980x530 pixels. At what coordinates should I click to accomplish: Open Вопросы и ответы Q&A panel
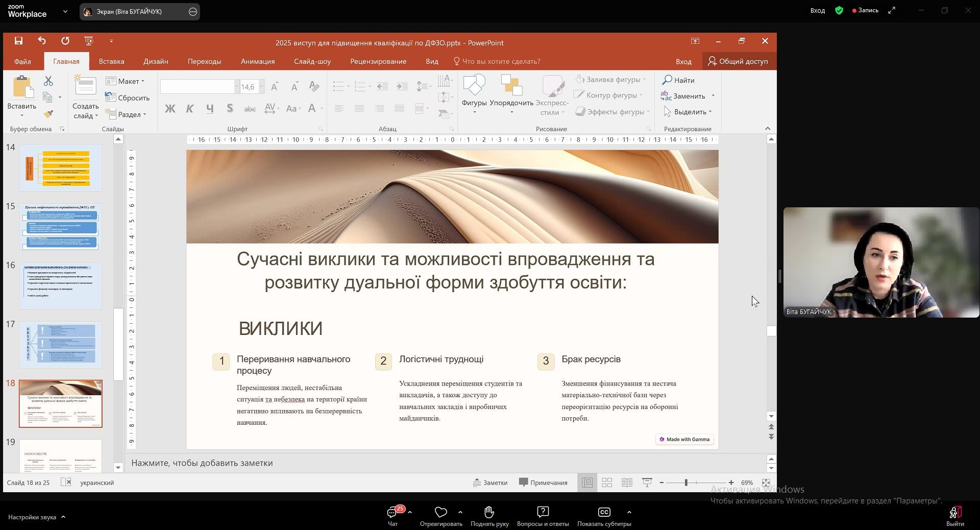tap(543, 516)
